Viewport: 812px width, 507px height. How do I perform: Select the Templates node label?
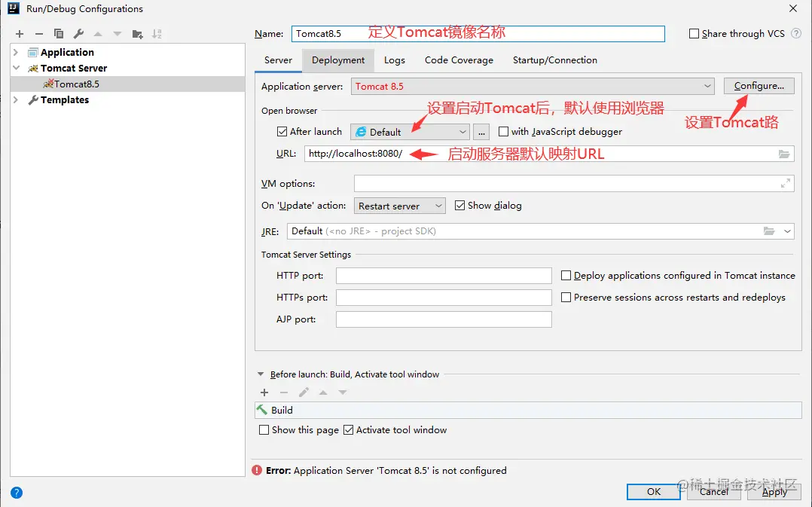coord(65,100)
